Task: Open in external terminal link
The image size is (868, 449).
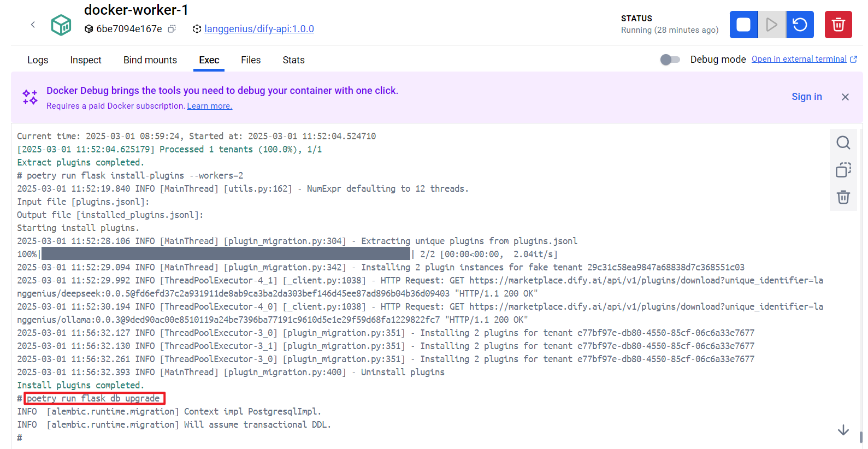Action: 804,59
